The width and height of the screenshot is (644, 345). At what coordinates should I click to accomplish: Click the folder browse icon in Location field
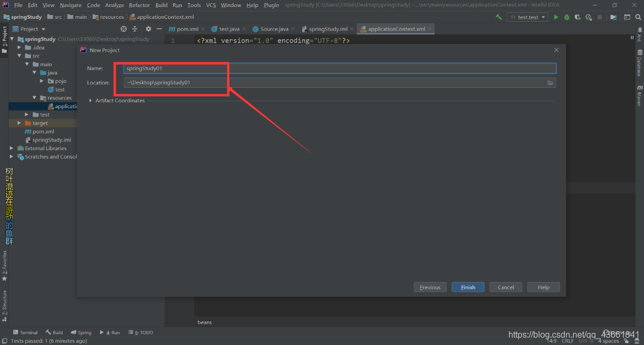tap(550, 82)
